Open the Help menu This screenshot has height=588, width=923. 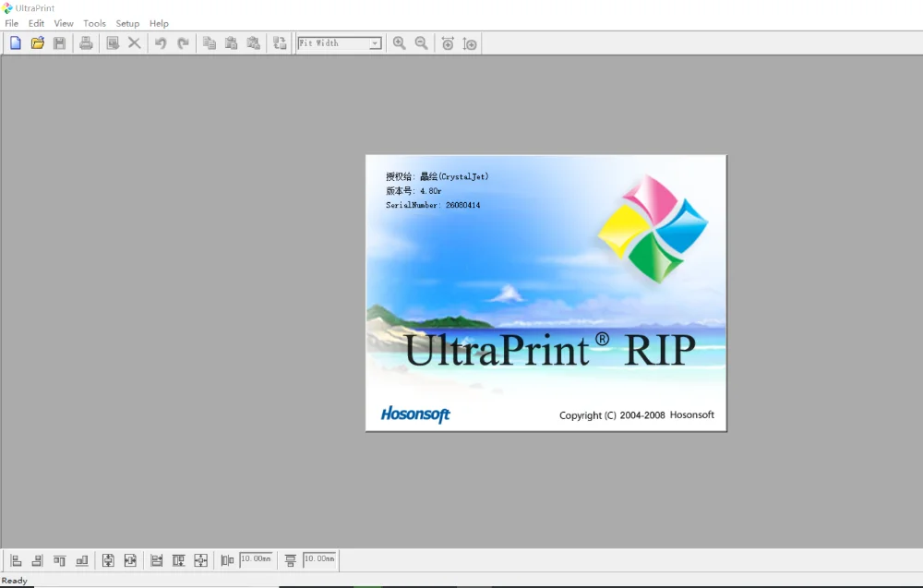[x=159, y=24]
